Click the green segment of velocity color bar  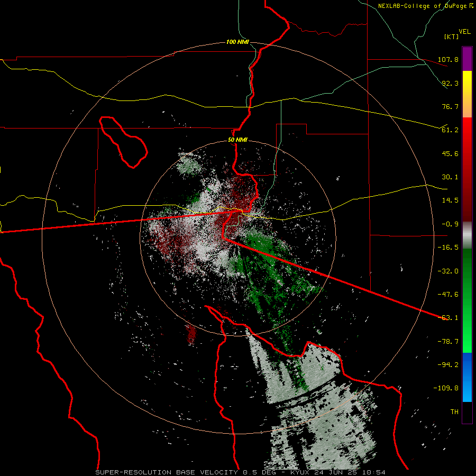point(467,300)
